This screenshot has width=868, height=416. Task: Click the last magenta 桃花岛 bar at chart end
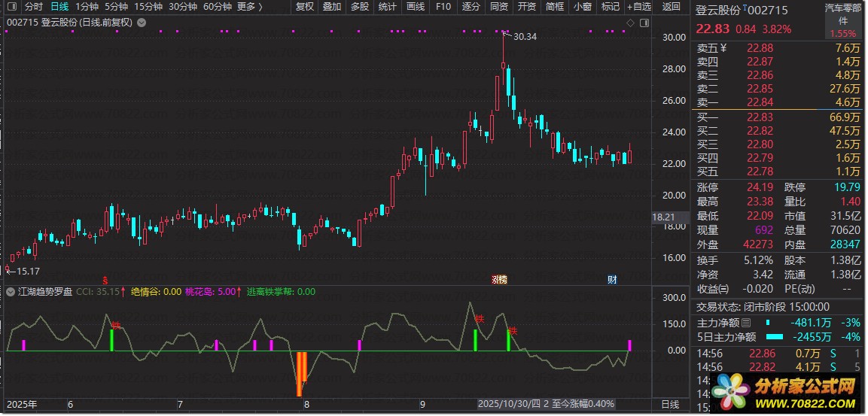tap(629, 346)
